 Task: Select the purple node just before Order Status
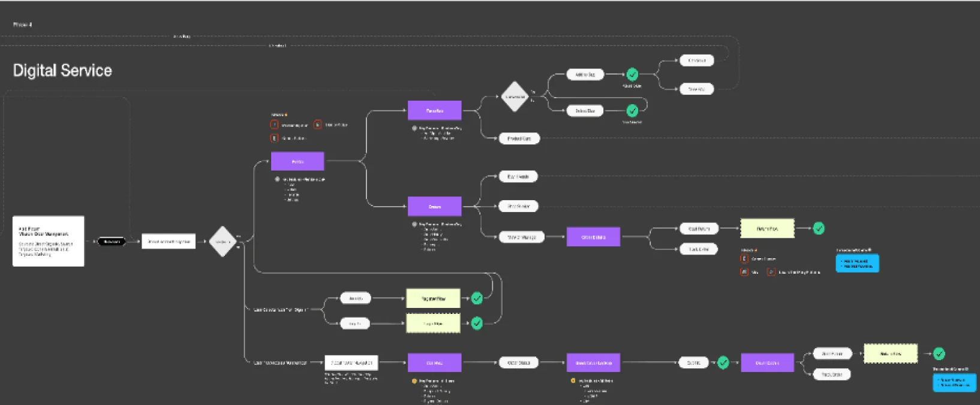434,362
